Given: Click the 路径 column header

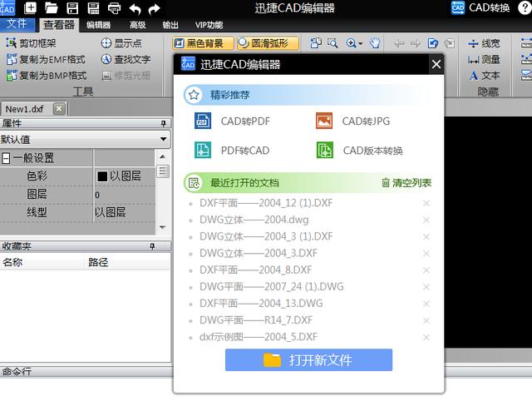Looking at the screenshot, I should (98, 262).
